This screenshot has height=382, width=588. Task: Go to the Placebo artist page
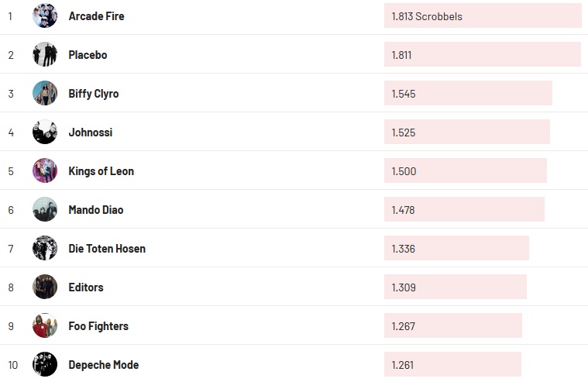click(88, 55)
